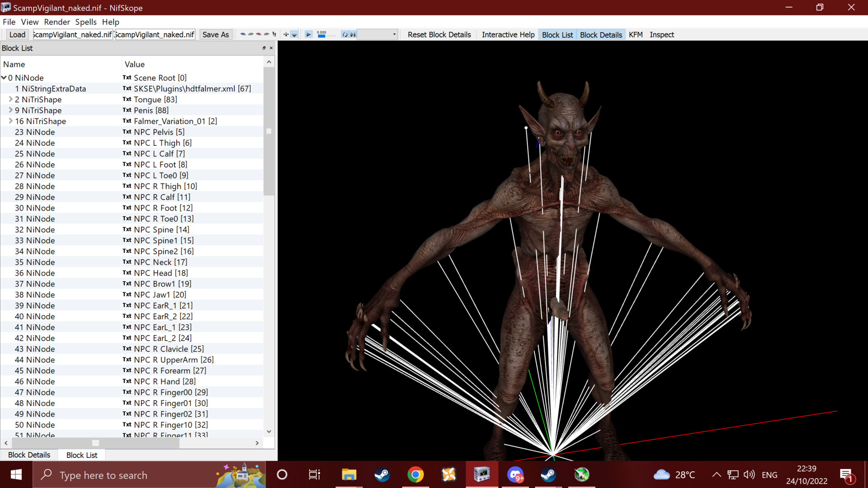Click the Value column header
The image size is (868, 488).
click(193, 64)
